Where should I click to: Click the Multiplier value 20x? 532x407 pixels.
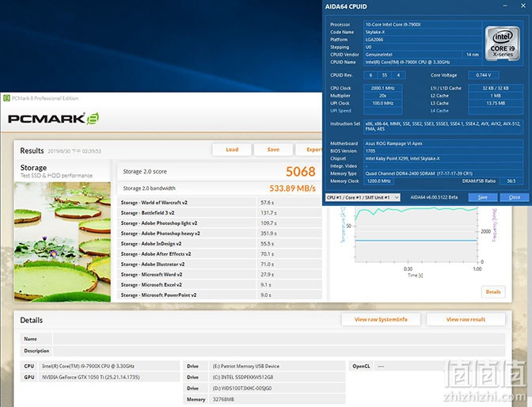point(382,95)
